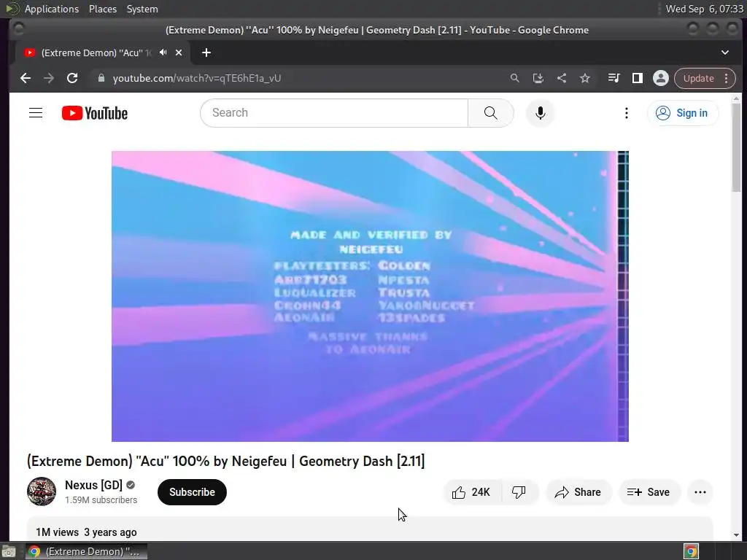747x560 pixels.
Task: Share this page using the address bar share icon
Action: click(x=562, y=78)
